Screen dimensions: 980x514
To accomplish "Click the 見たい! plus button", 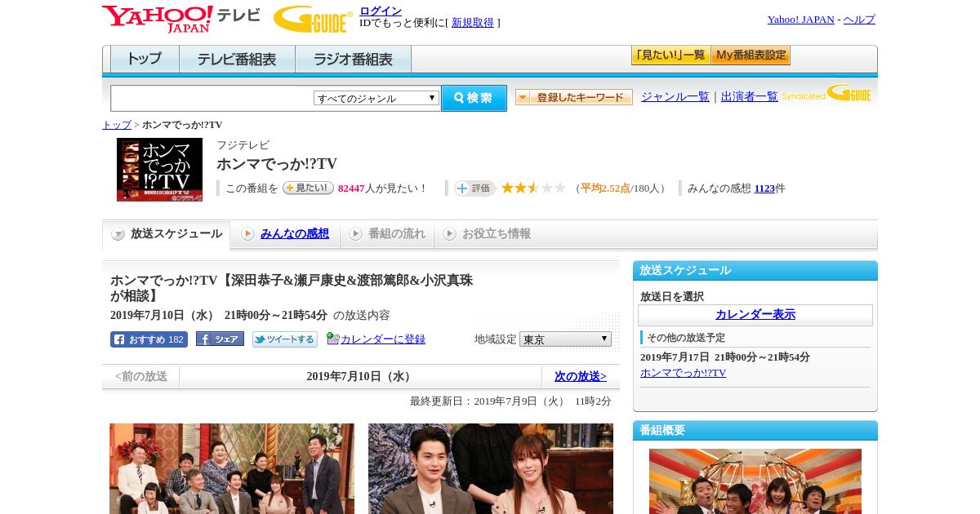I will pos(308,188).
